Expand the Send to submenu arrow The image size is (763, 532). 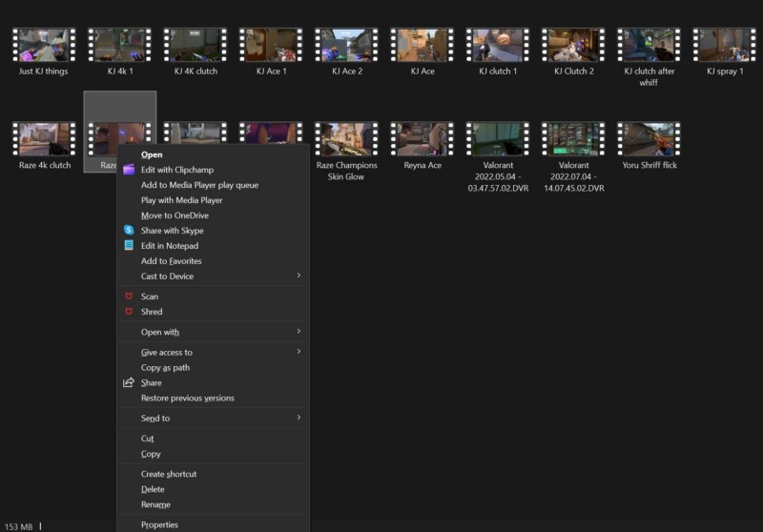click(299, 419)
